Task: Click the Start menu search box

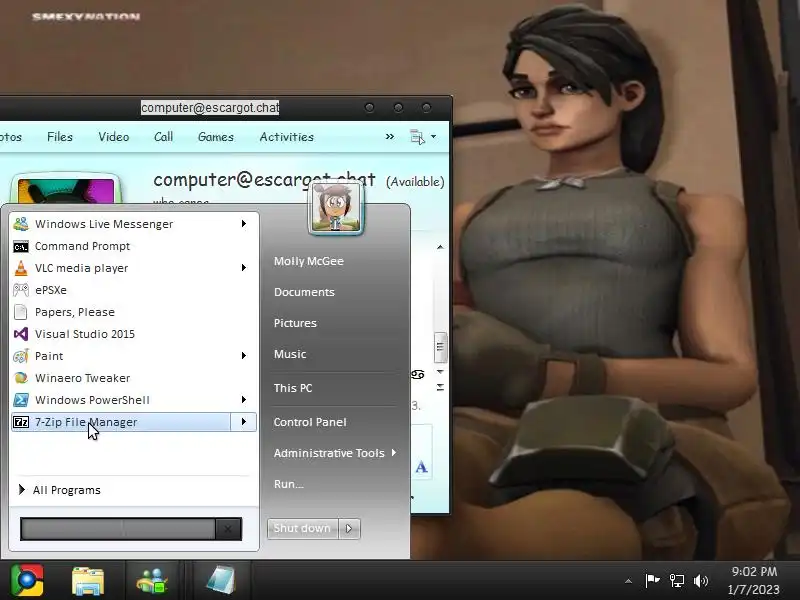Action: (x=118, y=529)
